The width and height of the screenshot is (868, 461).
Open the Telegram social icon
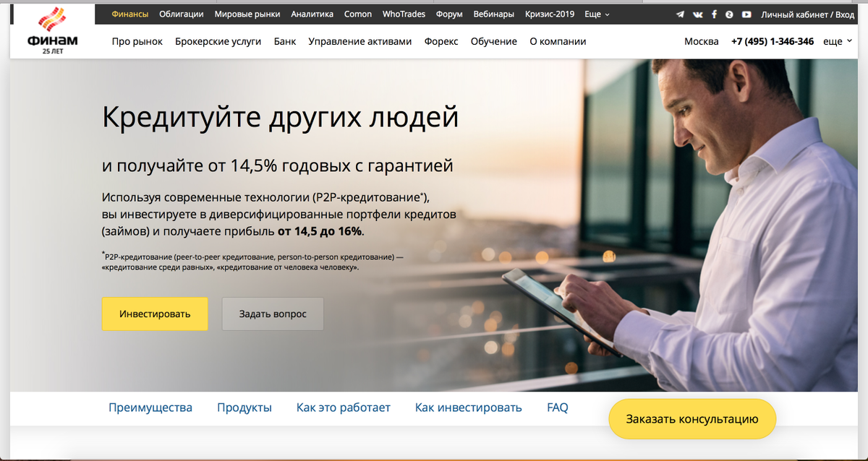click(x=680, y=14)
